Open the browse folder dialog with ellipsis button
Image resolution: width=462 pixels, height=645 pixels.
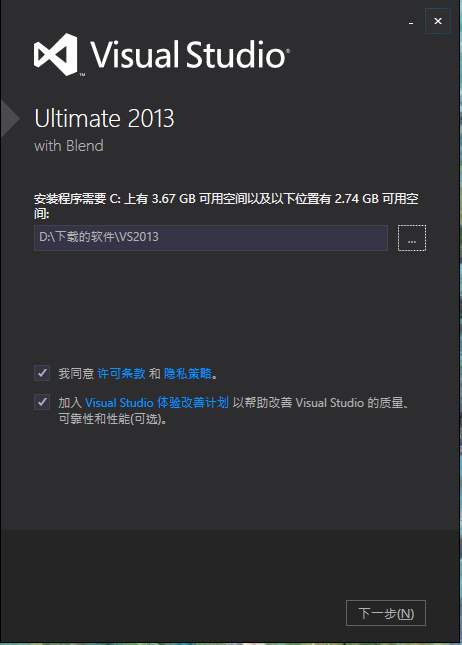point(412,238)
